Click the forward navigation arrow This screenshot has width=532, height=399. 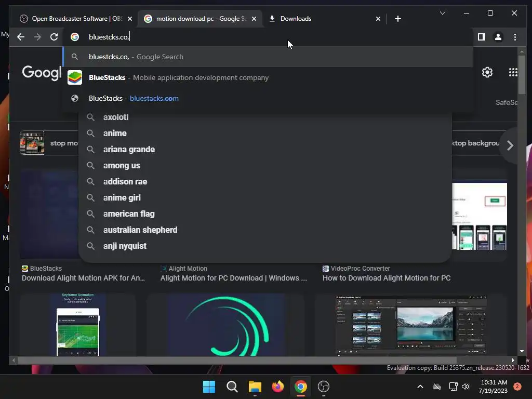(37, 37)
